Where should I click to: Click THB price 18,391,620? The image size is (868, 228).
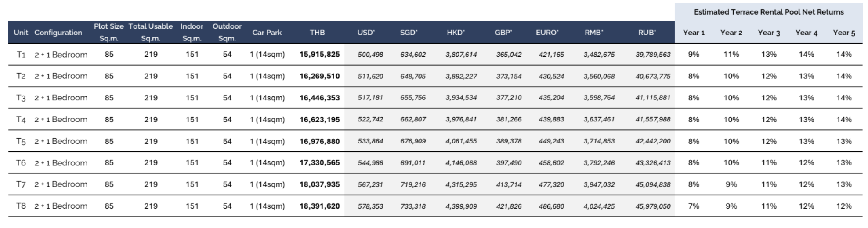319,206
